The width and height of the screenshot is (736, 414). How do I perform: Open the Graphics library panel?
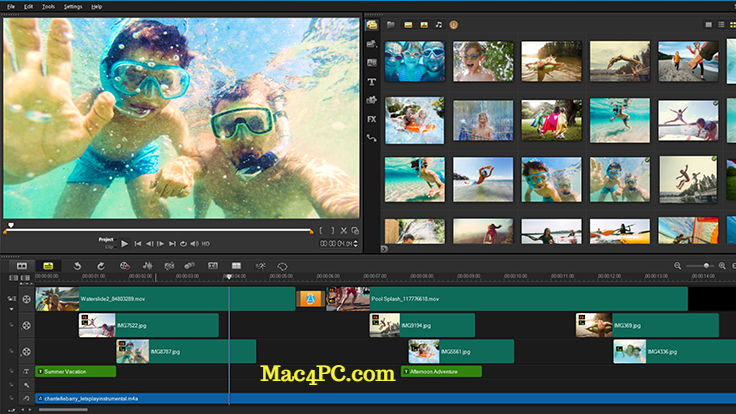click(372, 100)
